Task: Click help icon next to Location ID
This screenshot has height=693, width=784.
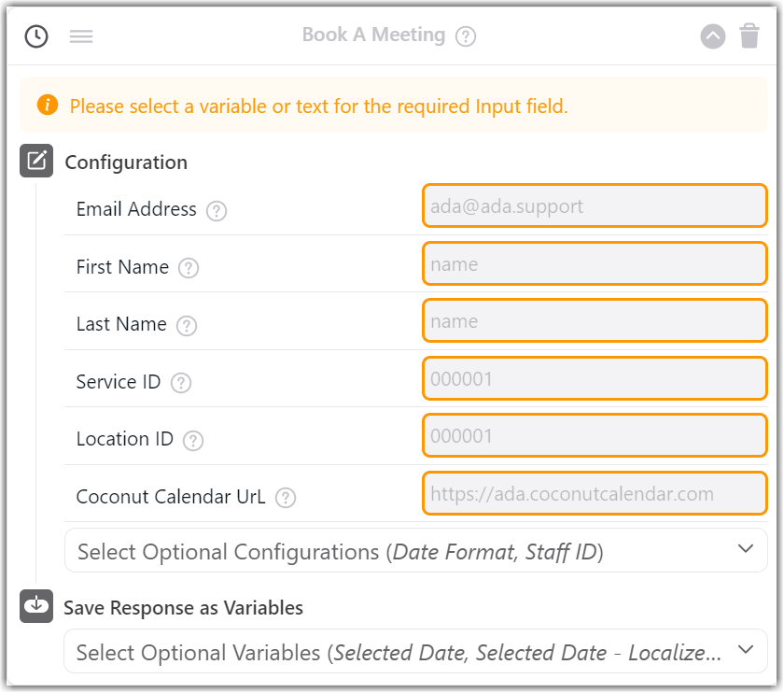Action: point(193,440)
